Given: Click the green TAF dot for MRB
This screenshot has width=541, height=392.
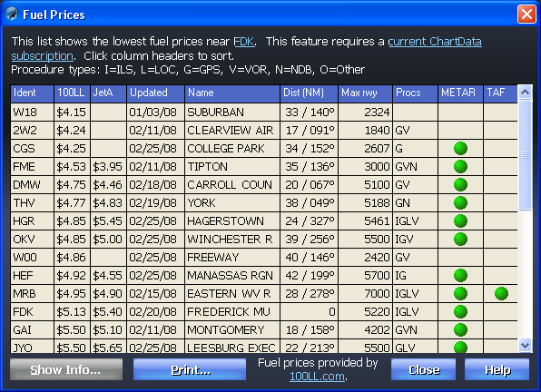Looking at the screenshot, I should pyautogui.click(x=501, y=294).
